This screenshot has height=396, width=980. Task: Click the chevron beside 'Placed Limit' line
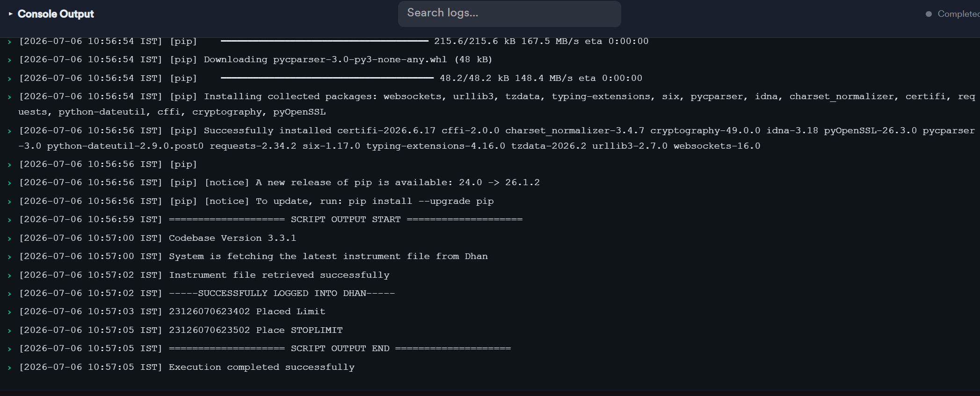9,312
